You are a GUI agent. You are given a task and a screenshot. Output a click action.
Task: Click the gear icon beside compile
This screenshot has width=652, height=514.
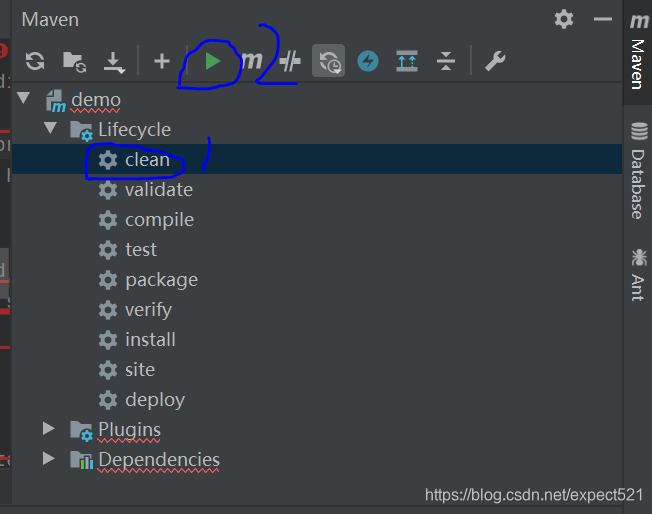[108, 220]
